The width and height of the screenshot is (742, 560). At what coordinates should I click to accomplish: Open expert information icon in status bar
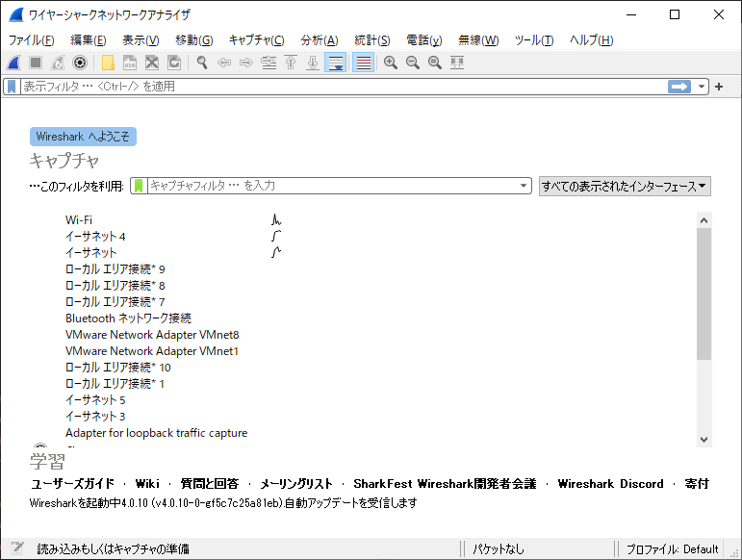tap(17, 548)
